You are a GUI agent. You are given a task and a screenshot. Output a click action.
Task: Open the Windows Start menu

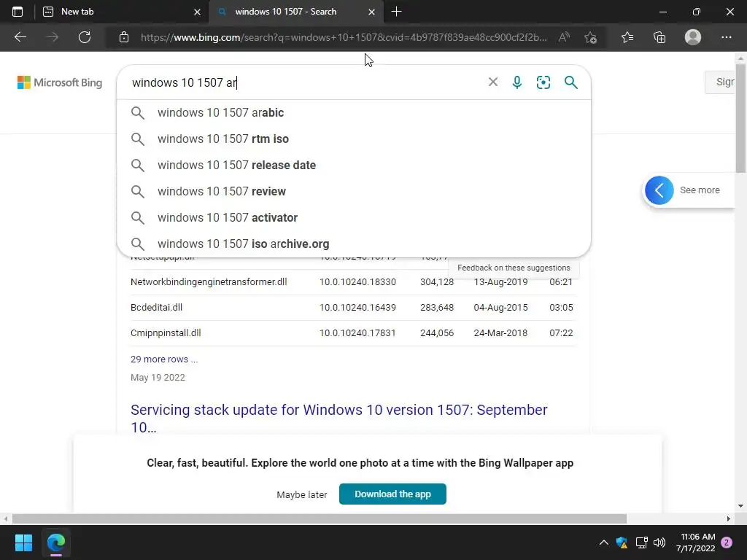pyautogui.click(x=23, y=542)
